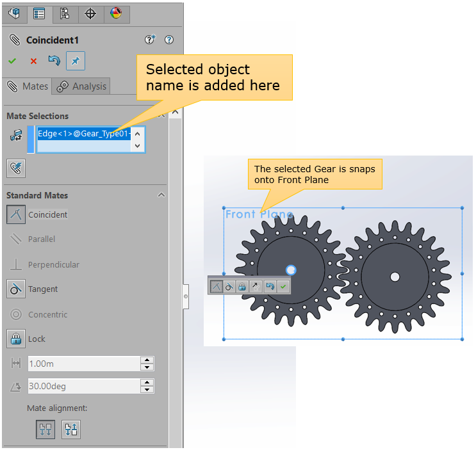Click the 1.00m distance input field
The image size is (476, 450).
(x=83, y=364)
